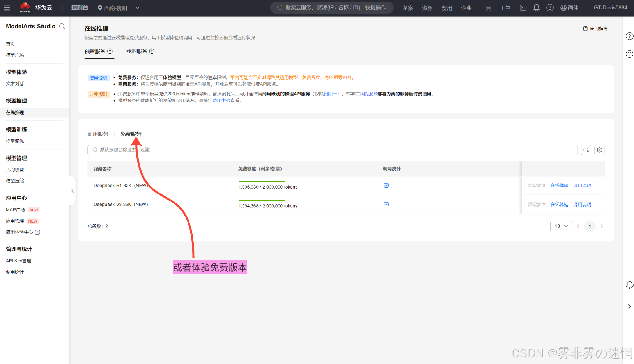Open the right-side help circle icon
Screen dimensions: 634x364
tap(629, 36)
